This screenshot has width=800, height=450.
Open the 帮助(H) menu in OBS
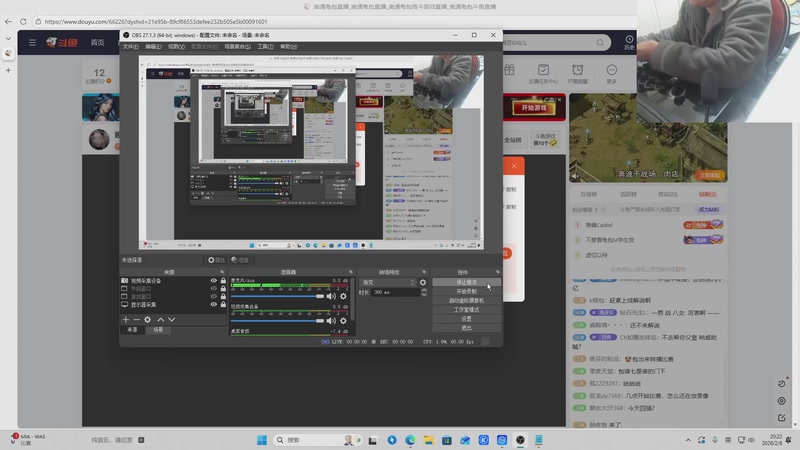tap(289, 46)
